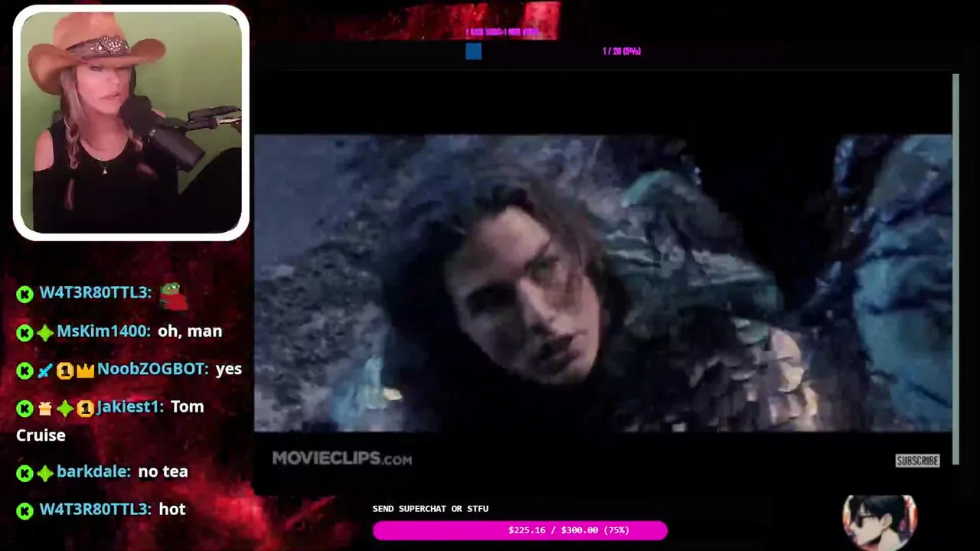Click the movie clip video frame
Image resolution: width=980 pixels, height=551 pixels.
pyautogui.click(x=603, y=283)
